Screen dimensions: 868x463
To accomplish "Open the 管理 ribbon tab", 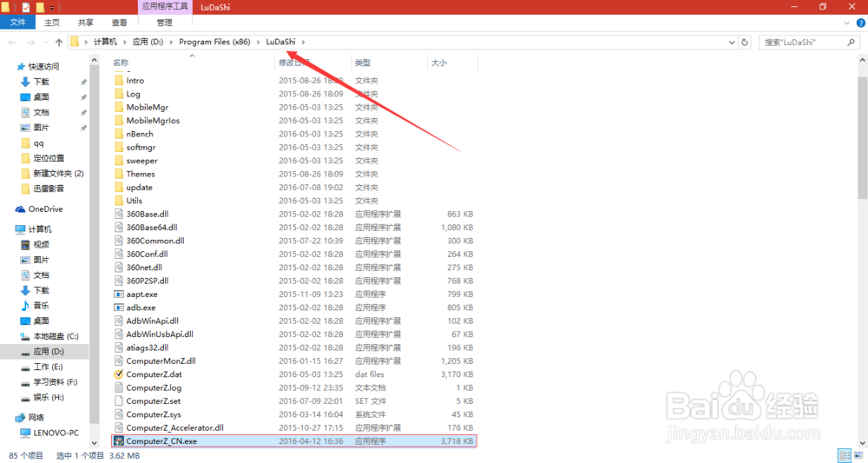I will 164,23.
